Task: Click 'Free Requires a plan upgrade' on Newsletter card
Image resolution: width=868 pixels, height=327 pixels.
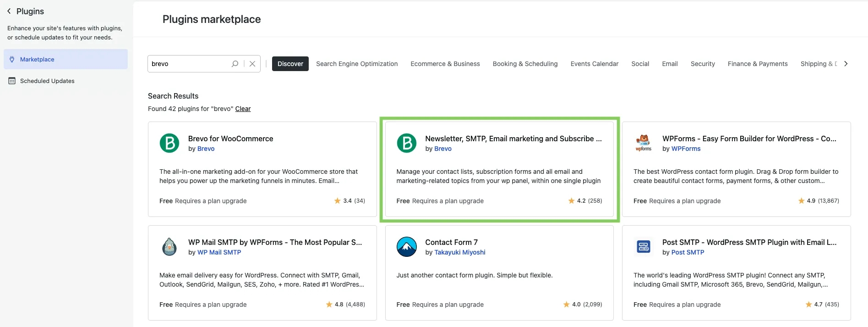Action: 440,201
